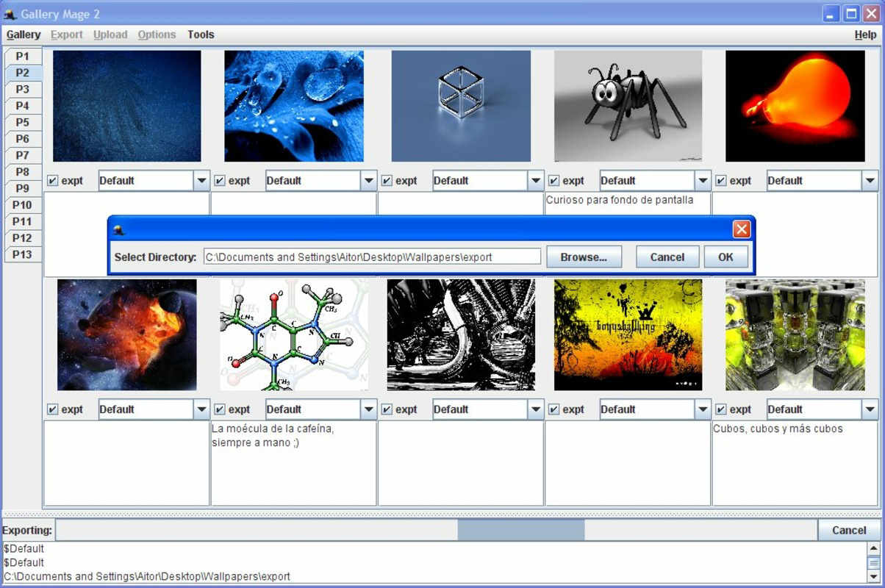This screenshot has height=588, width=885.
Task: Click the Options menu item
Action: click(157, 35)
